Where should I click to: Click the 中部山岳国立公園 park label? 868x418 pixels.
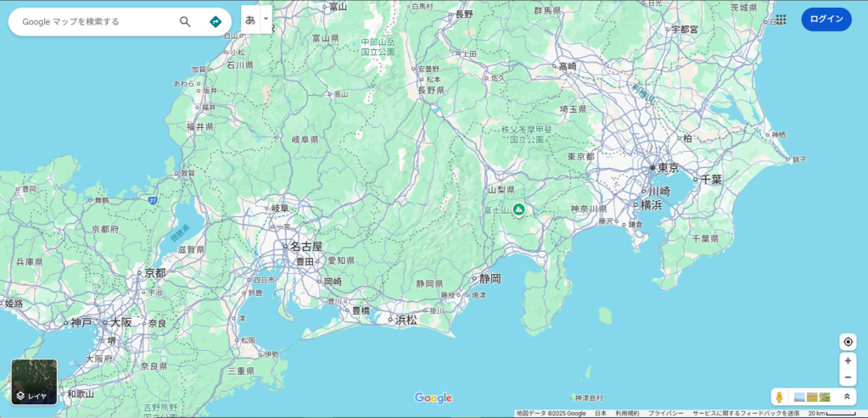coord(378,47)
